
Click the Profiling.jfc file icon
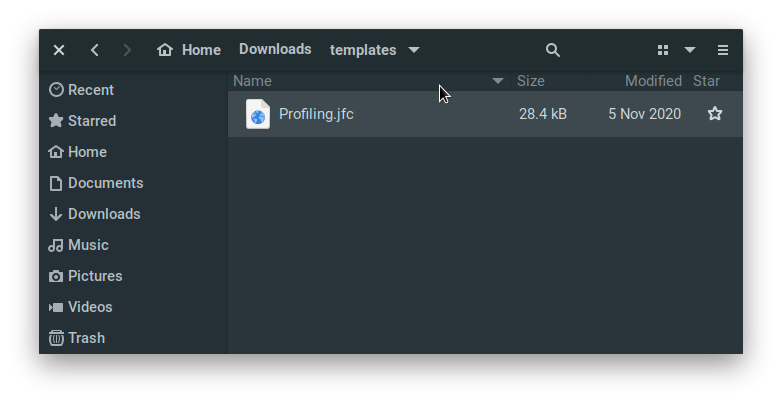pos(258,114)
